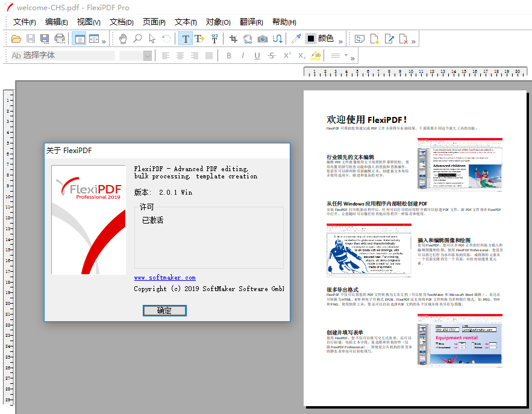Pick the Eyedropper color tool
This screenshot has width=532, height=414.
coord(296,39)
